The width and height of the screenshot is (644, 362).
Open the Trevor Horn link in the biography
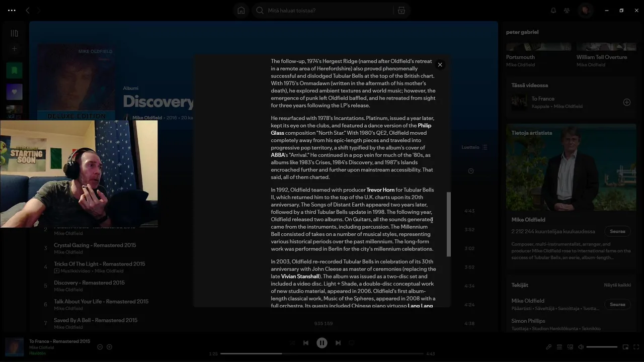coord(380,190)
